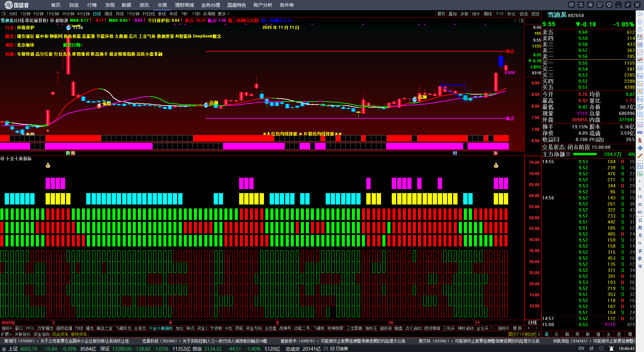Switch chart period to 月线
Screen dimensions: 644x352
point(120,14)
